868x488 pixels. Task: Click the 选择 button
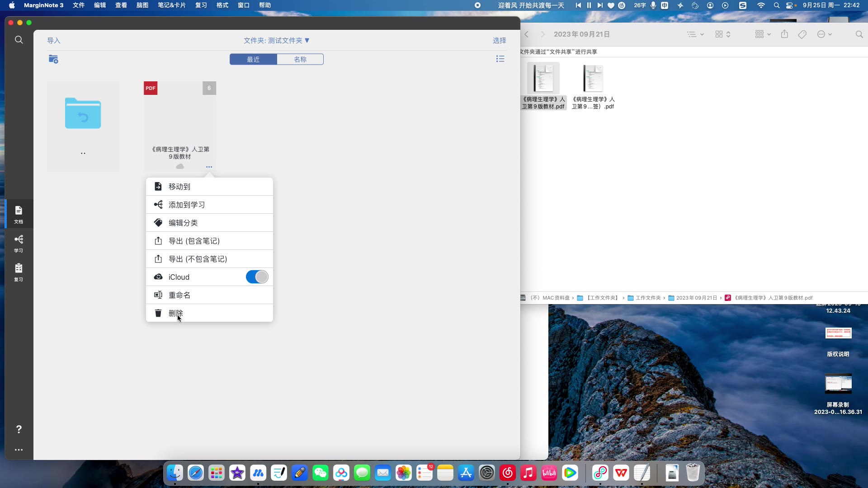pyautogui.click(x=499, y=40)
